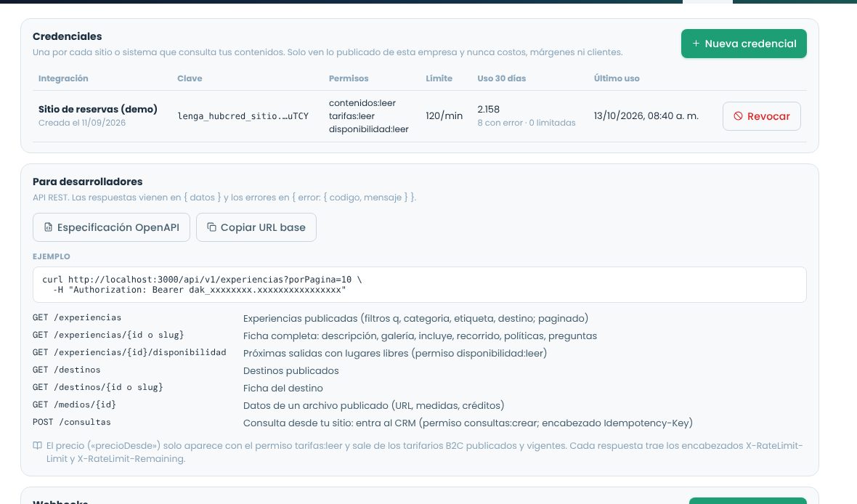Click the last use date 13/10/2026, 08:40 a. m.
857x504 pixels.
coord(646,116)
